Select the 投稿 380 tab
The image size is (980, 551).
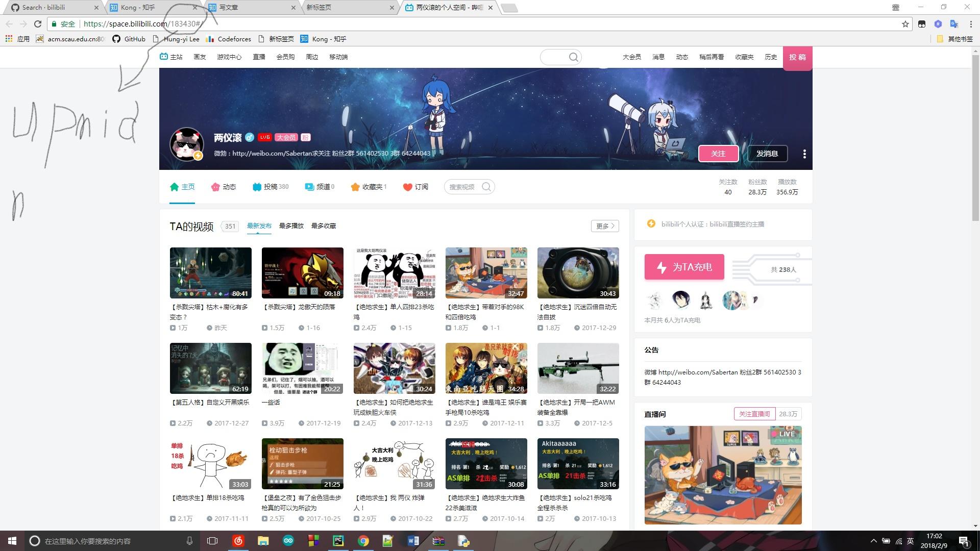point(271,187)
